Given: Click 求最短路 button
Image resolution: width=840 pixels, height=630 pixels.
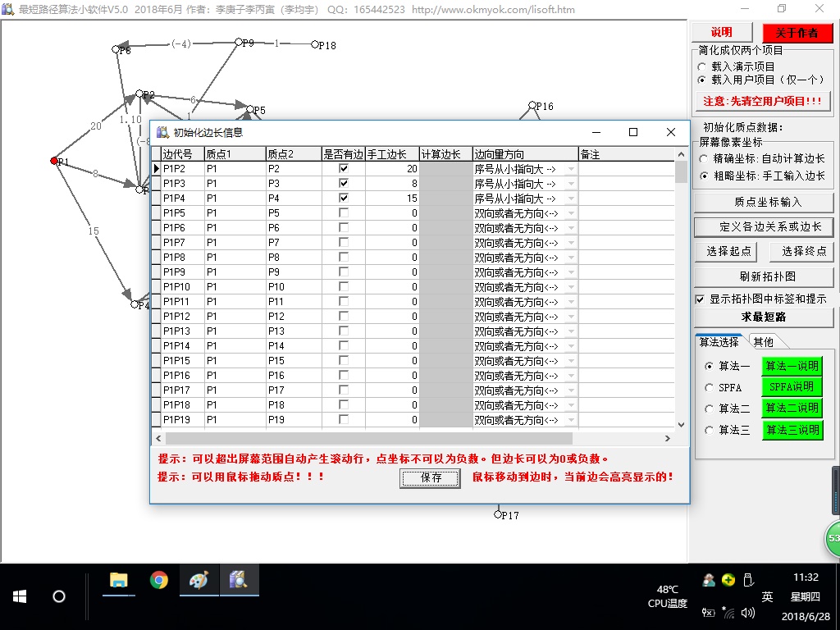Looking at the screenshot, I should 764,317.
